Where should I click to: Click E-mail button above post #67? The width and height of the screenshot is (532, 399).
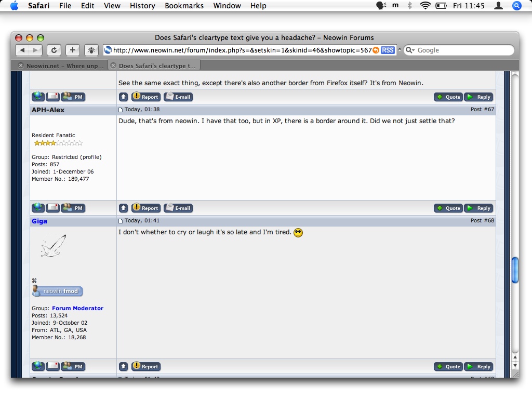click(x=178, y=97)
